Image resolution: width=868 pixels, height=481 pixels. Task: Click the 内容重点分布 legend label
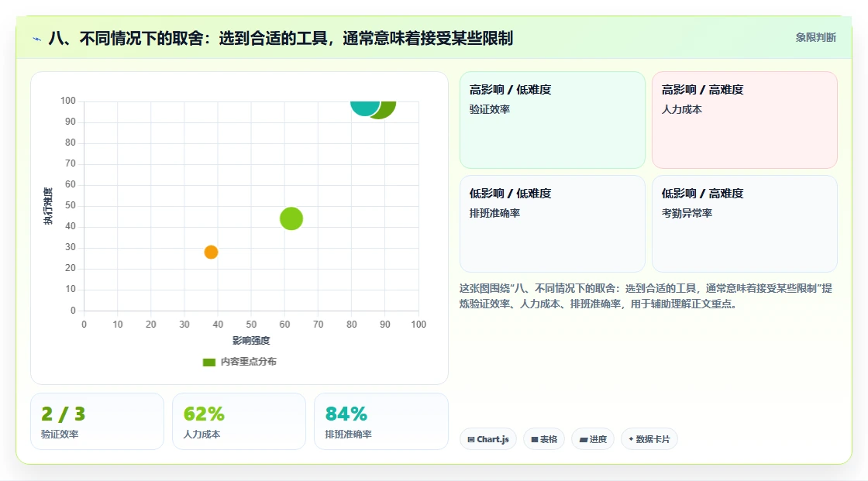click(248, 362)
